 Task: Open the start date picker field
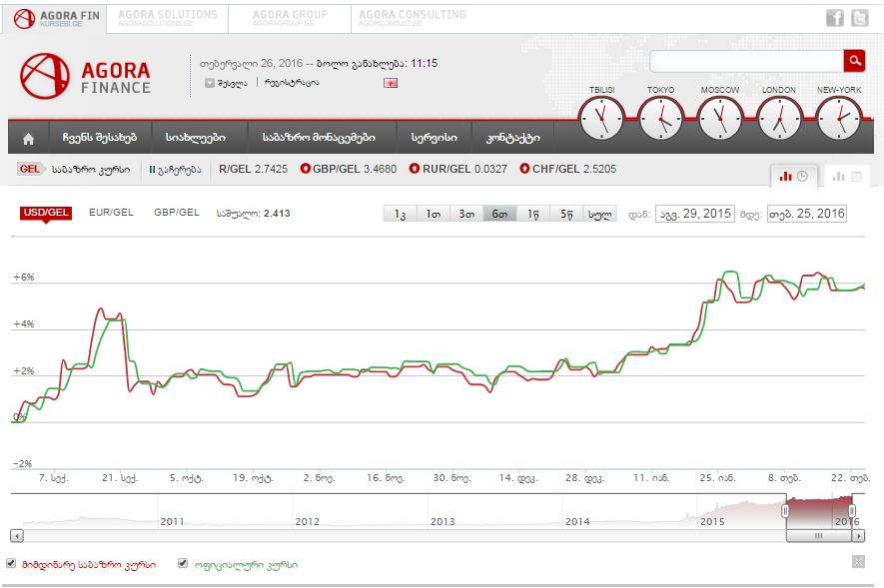694,214
